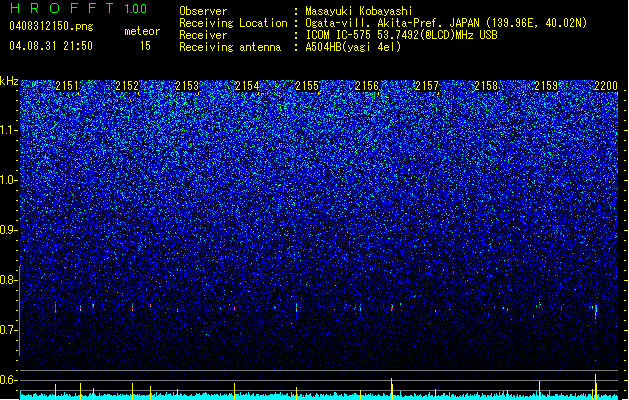This screenshot has height=400, width=629.
Task: Click the 2155 time marker
Action: coord(307,86)
